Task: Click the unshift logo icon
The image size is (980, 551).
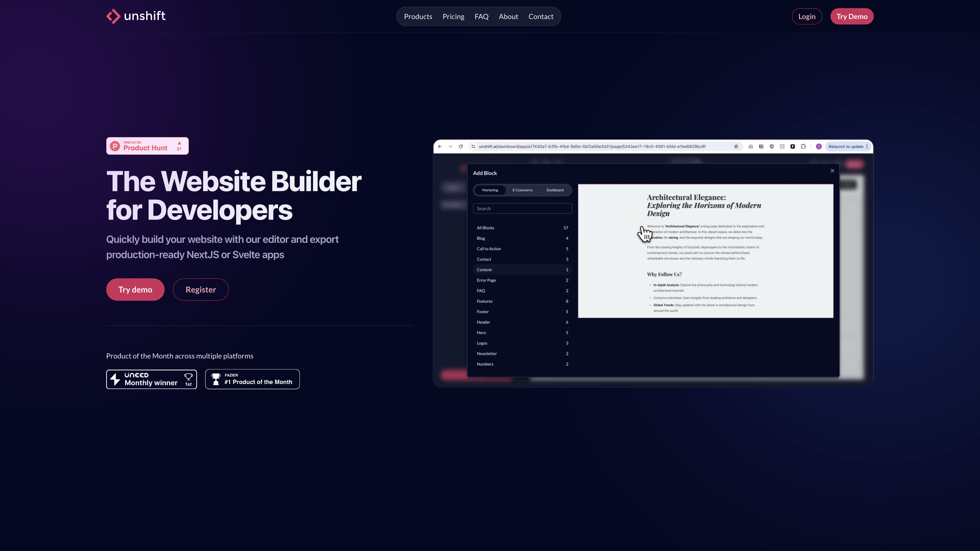Action: pyautogui.click(x=113, y=16)
